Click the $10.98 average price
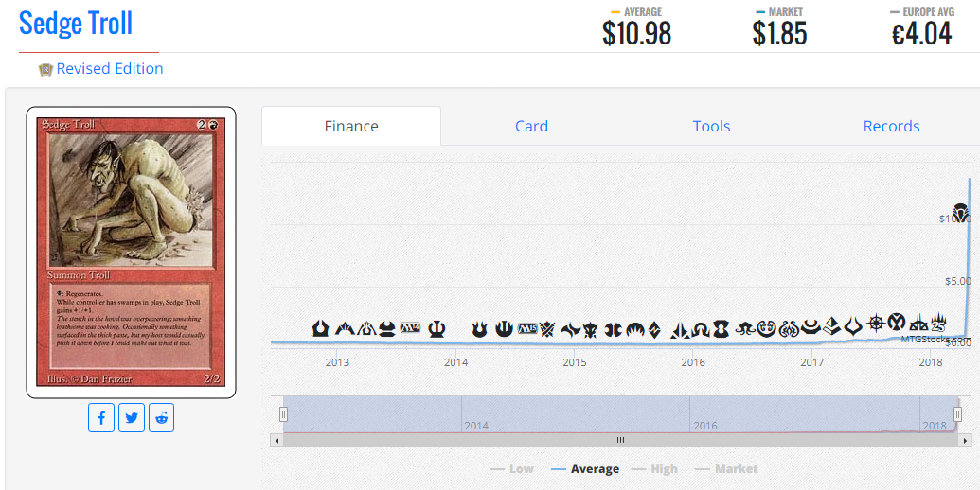Screen dimensions: 980x490 637,34
